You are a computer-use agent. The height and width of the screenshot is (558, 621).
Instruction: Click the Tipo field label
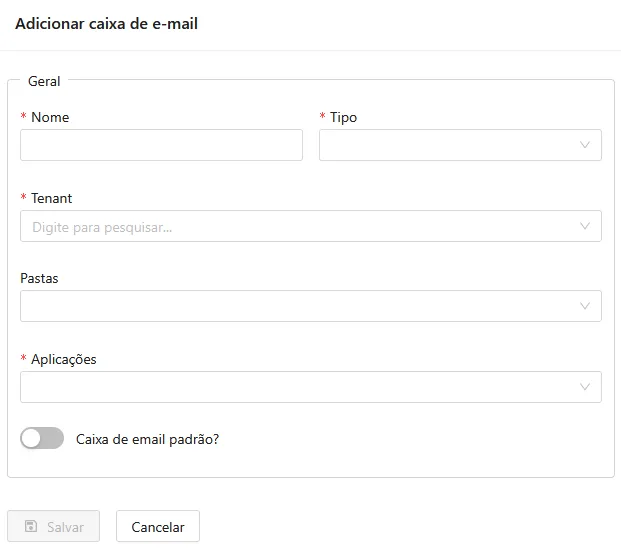point(343,118)
